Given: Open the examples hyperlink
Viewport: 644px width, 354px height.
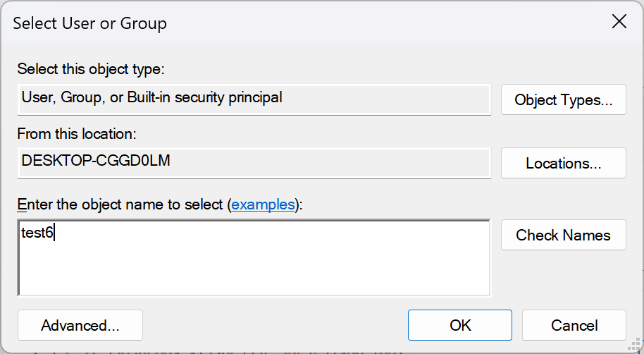Looking at the screenshot, I should pos(263,205).
